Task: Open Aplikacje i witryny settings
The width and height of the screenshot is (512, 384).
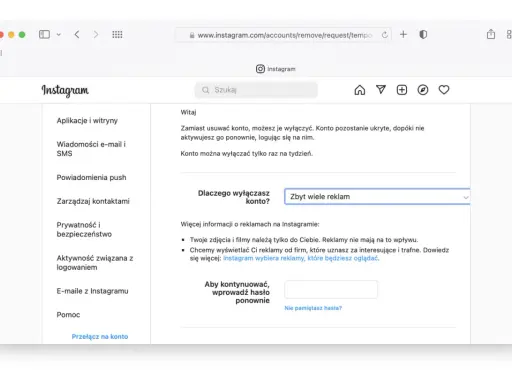Action: click(87, 121)
